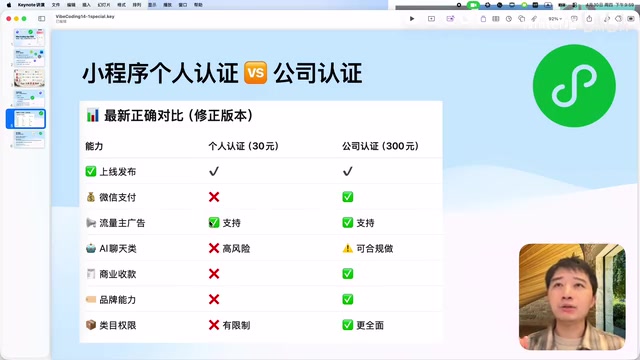This screenshot has height=360, width=640.
Task: Click the money bag icon beside 微信支付
Action: coord(91,197)
